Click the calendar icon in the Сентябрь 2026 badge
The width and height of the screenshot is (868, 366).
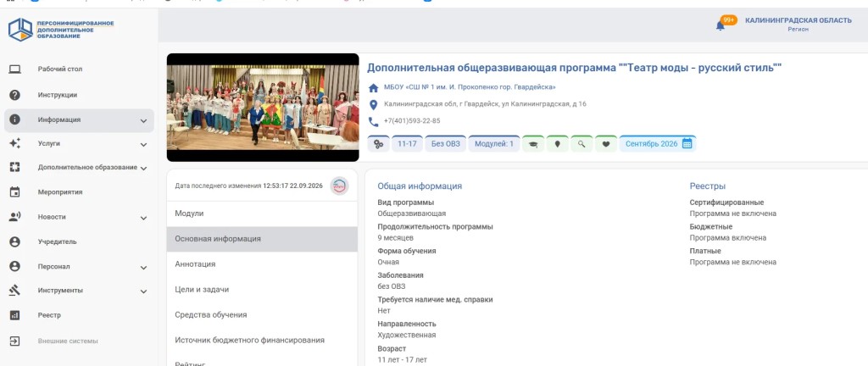(x=687, y=144)
